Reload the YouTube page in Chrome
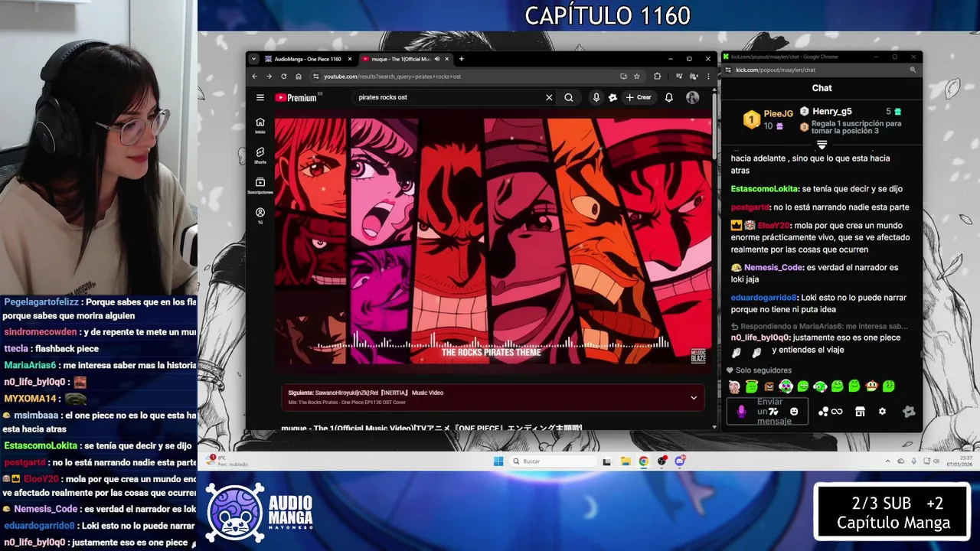 [284, 76]
